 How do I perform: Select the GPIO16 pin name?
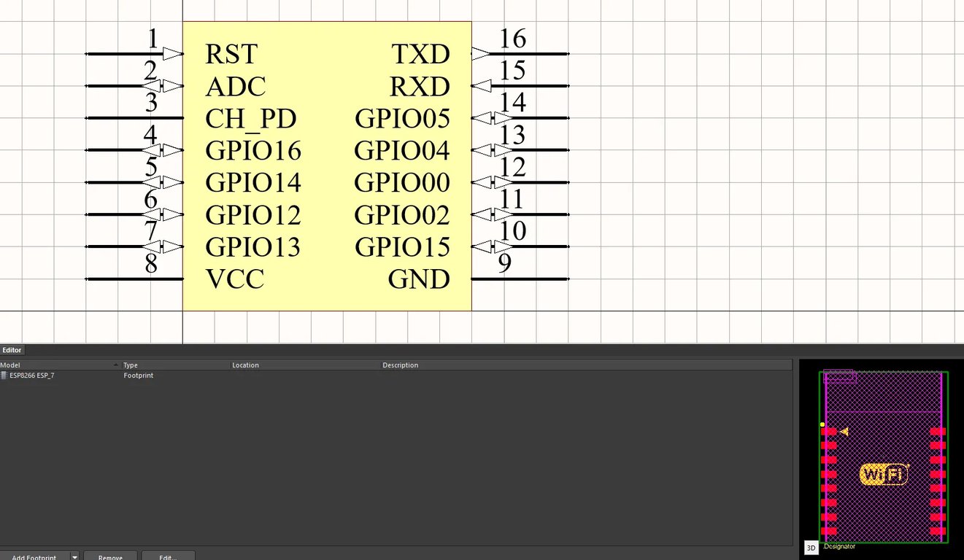253,151
